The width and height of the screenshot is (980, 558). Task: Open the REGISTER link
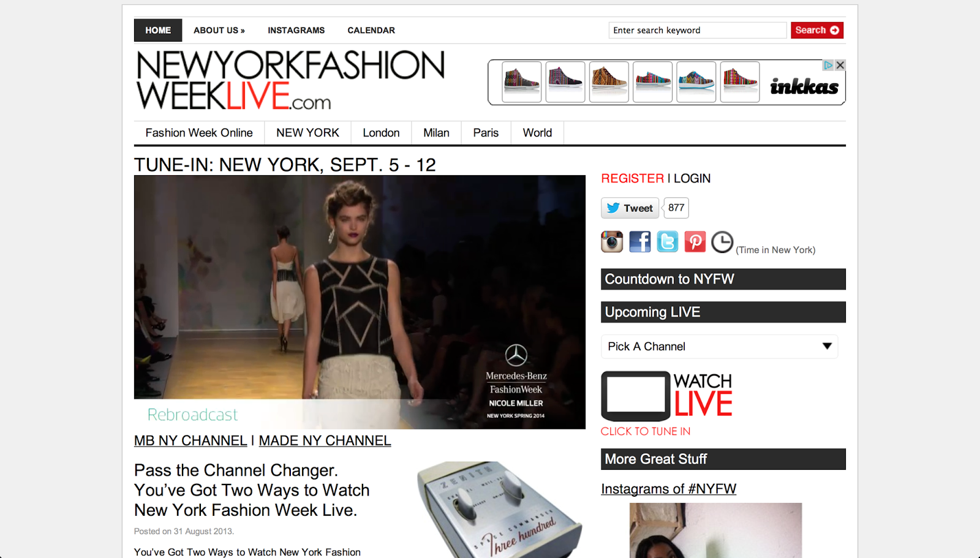(x=632, y=178)
